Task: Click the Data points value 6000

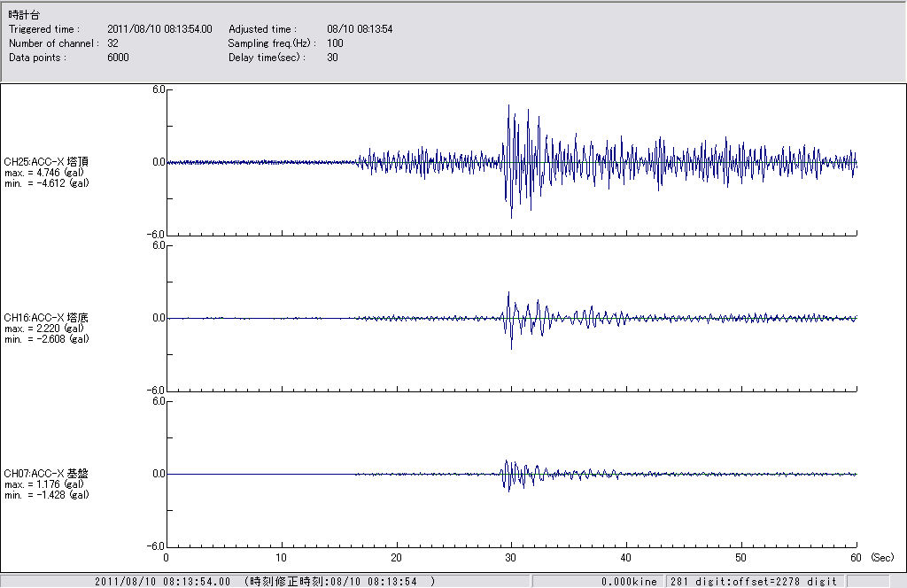Action: point(118,57)
